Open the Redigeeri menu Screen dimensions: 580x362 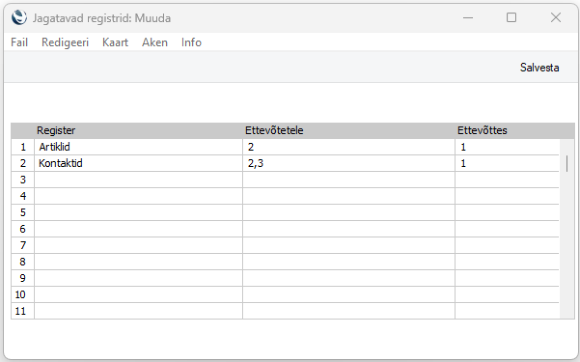point(65,43)
